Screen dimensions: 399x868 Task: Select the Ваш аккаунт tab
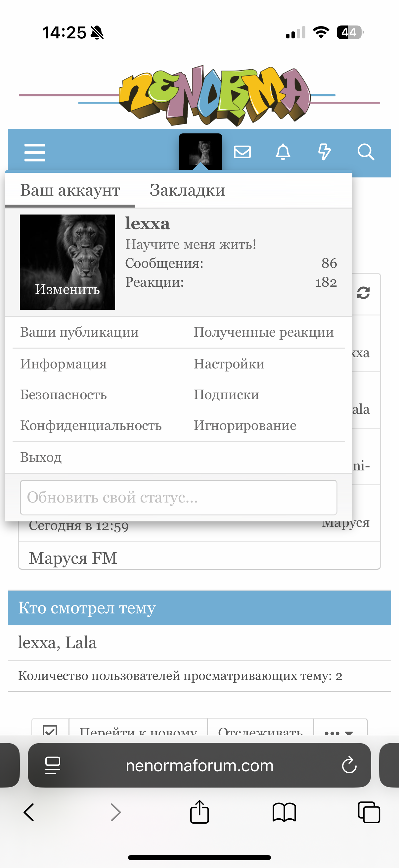coord(70,190)
